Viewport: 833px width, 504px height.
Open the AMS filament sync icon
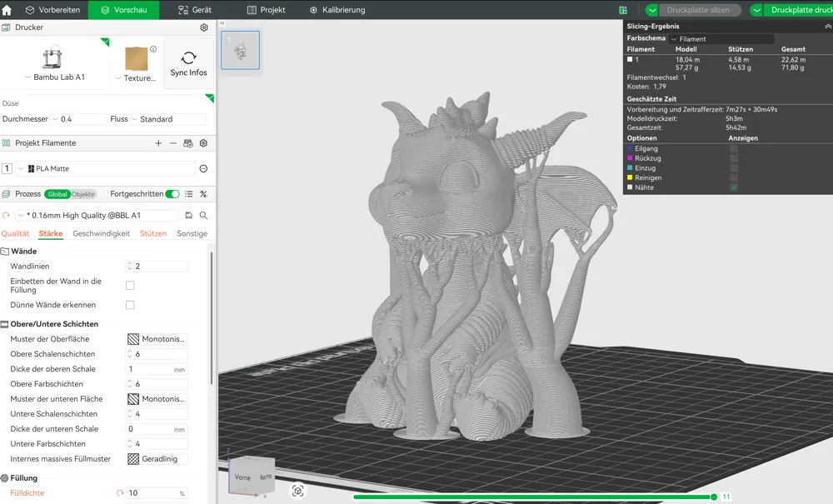tap(187, 142)
